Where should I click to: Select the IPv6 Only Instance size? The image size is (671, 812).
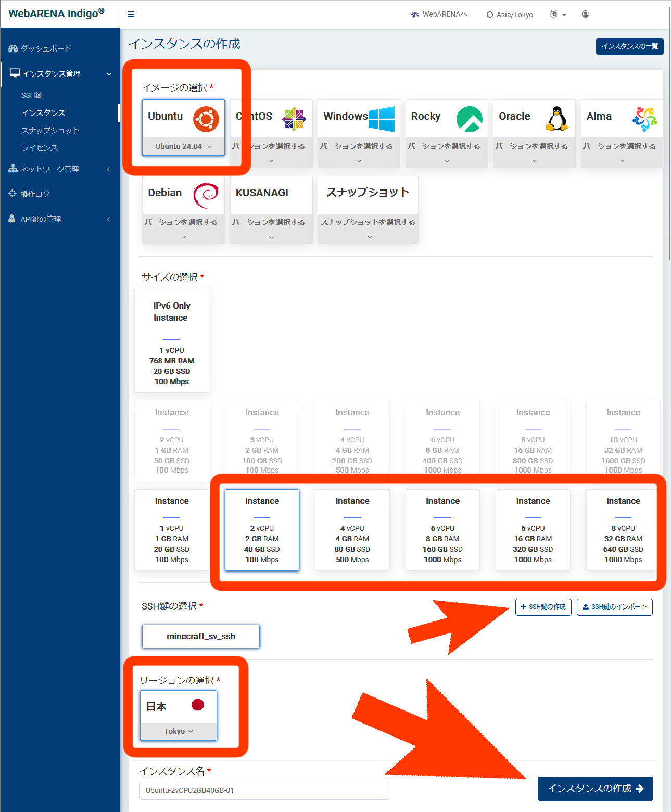[172, 341]
